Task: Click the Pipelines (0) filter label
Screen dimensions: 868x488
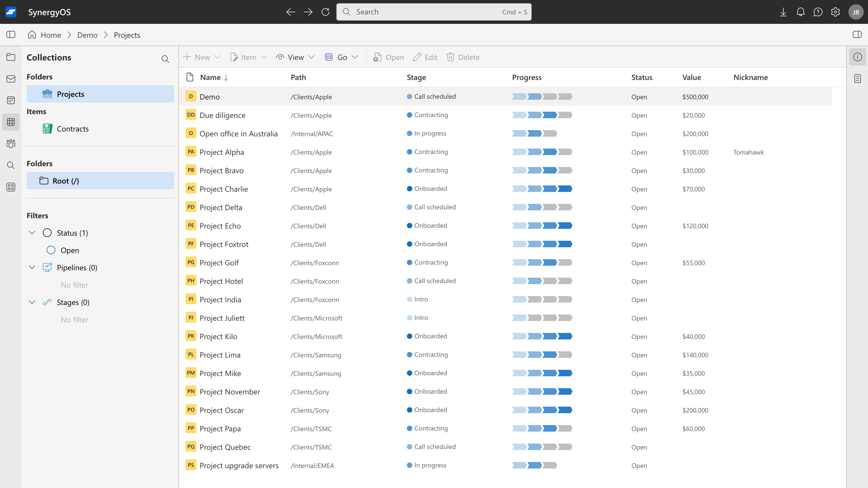Action: point(77,268)
